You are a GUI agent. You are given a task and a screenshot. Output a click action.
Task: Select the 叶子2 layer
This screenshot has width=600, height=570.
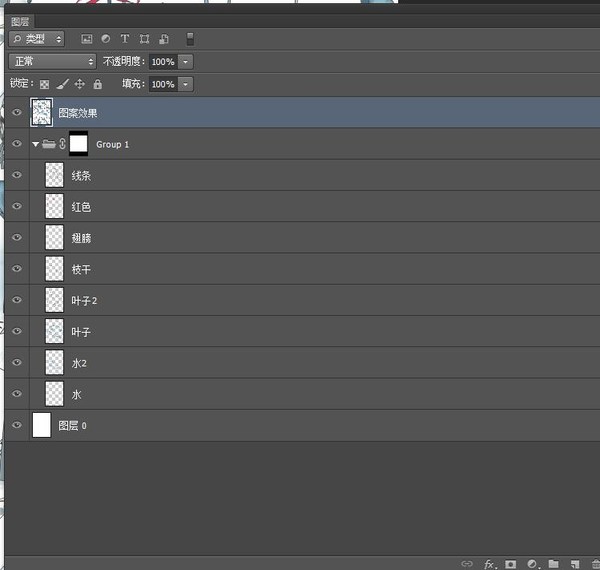coord(302,300)
